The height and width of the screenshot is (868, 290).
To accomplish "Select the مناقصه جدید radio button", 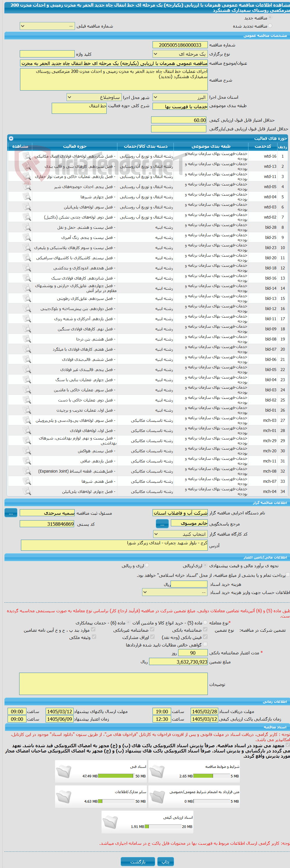I will pyautogui.click(x=270, y=18).
